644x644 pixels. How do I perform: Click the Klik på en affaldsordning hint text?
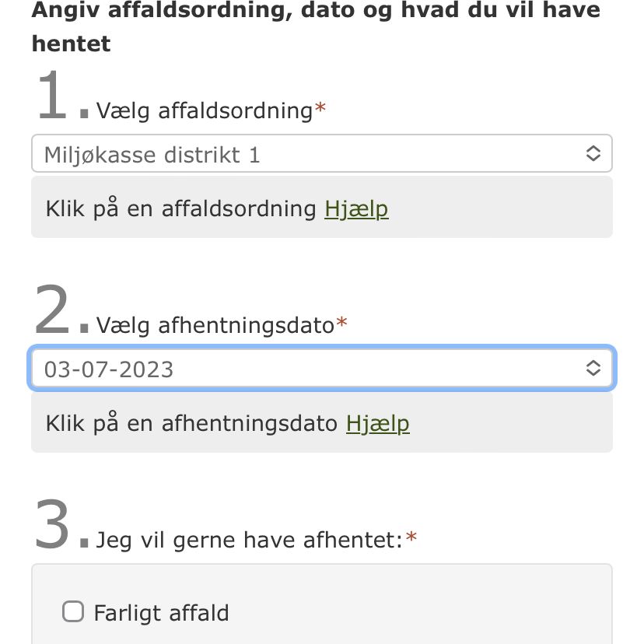click(181, 208)
